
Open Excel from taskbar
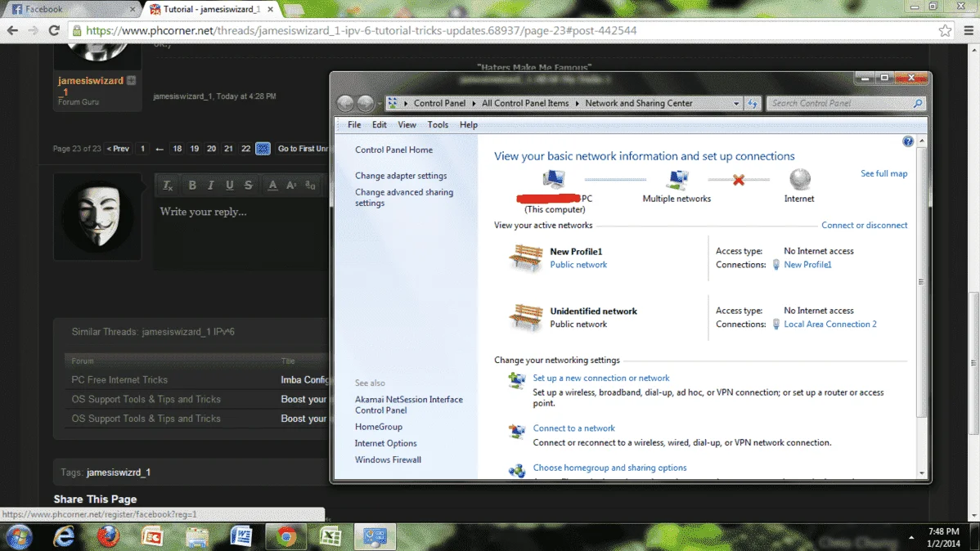(330, 536)
